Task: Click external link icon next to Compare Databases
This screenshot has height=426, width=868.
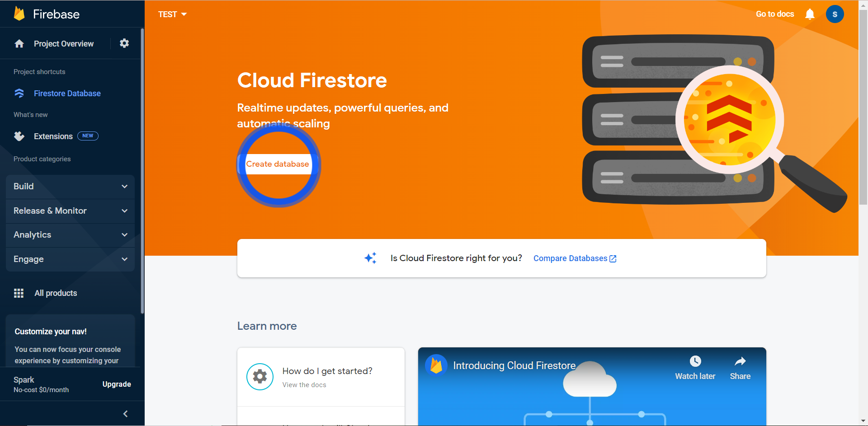Action: pyautogui.click(x=613, y=259)
